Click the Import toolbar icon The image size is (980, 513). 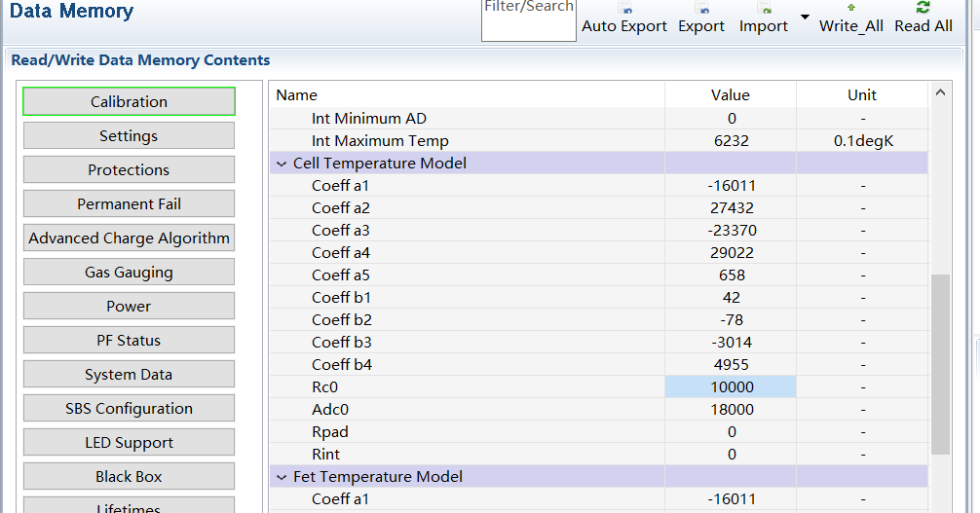pos(764,10)
